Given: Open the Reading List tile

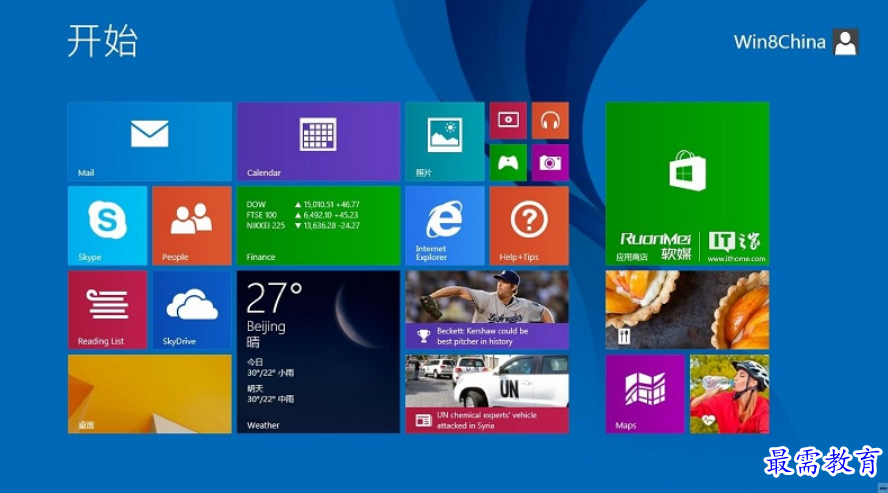Looking at the screenshot, I should point(108,310).
